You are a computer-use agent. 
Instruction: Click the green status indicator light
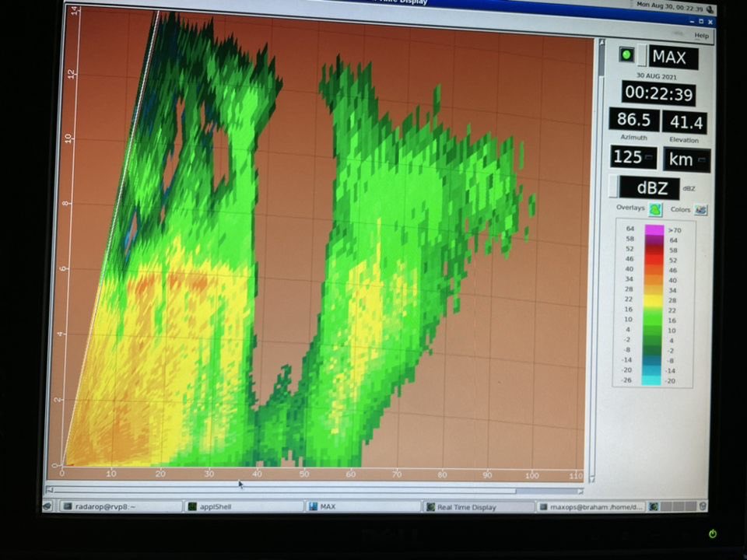pyautogui.click(x=626, y=55)
